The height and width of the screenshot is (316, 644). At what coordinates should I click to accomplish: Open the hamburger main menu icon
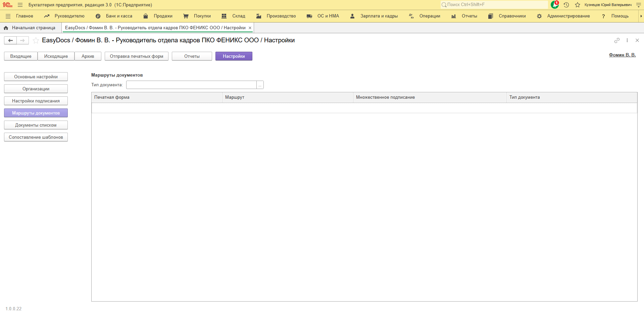click(20, 5)
